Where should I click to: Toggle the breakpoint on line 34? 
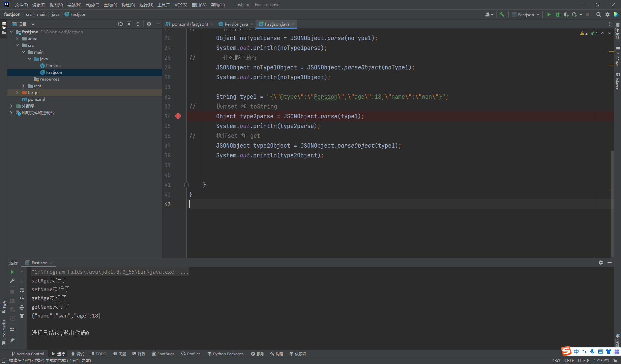point(178,116)
